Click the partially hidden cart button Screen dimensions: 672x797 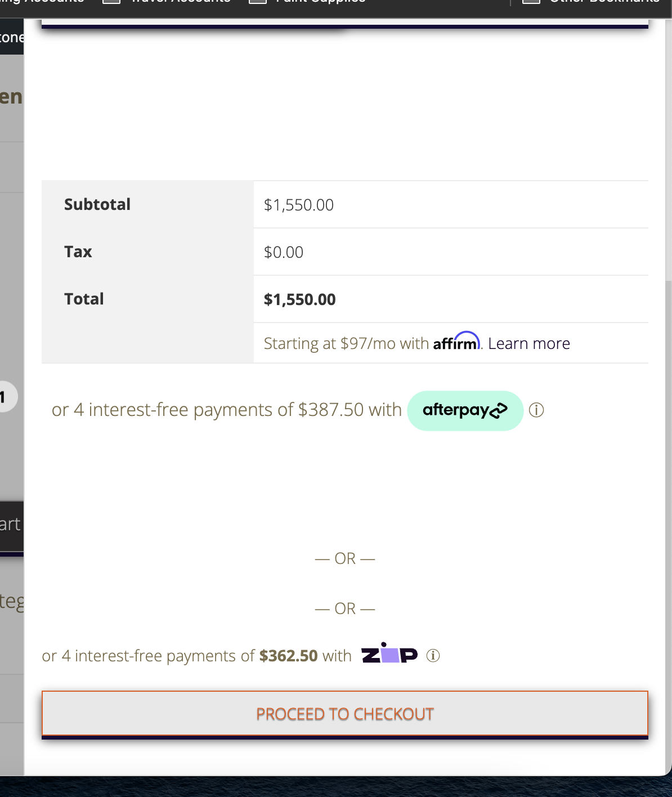tap(11, 525)
